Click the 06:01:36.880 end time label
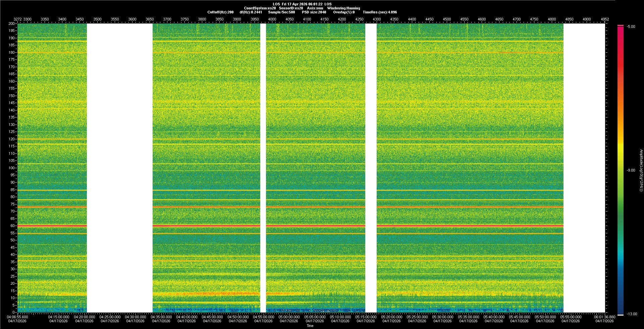 coord(604,317)
